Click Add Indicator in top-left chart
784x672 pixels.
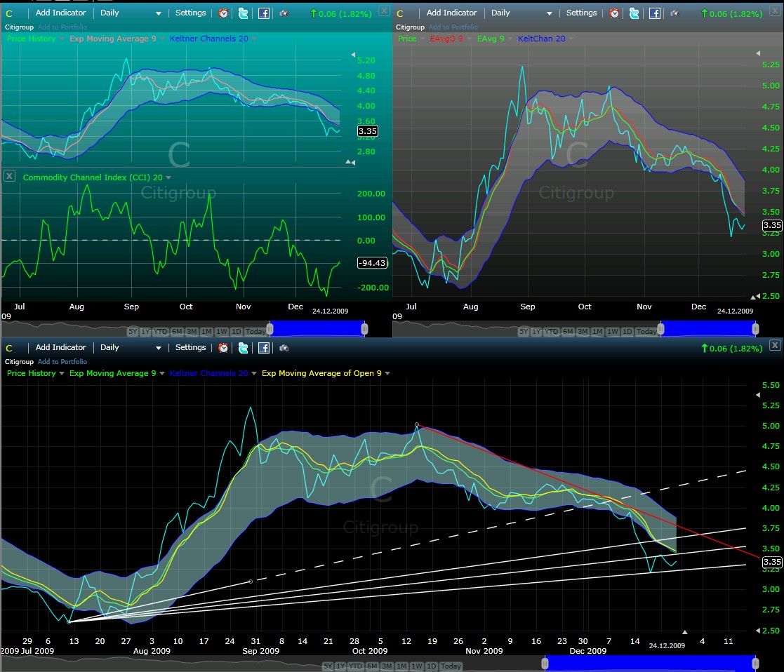point(60,13)
